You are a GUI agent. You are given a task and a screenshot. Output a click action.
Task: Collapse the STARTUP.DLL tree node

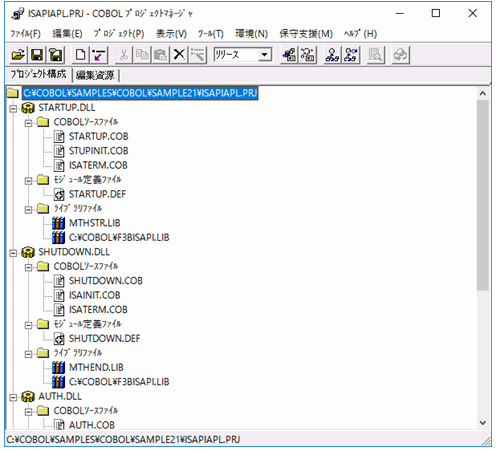(13, 109)
